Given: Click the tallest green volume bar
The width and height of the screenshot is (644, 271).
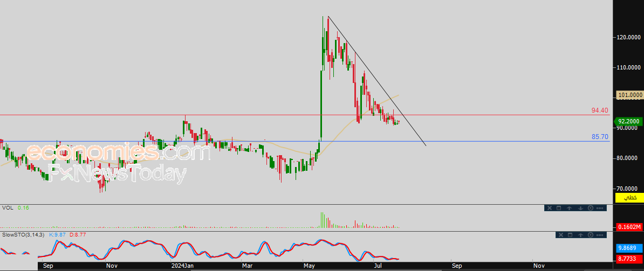Looking at the screenshot, I should (x=321, y=220).
